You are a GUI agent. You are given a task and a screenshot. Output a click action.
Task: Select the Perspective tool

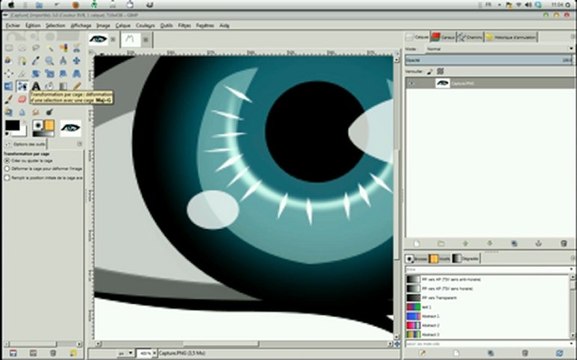77,74
